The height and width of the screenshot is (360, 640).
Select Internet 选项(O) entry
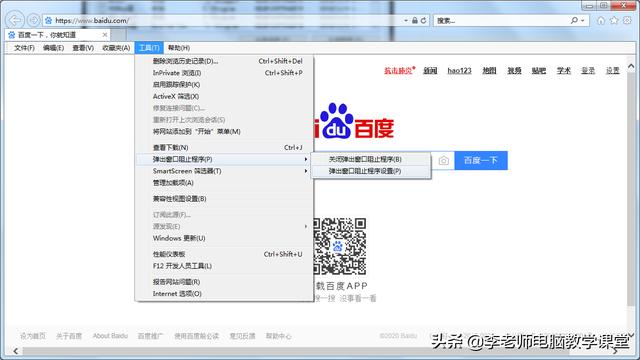[224, 294]
